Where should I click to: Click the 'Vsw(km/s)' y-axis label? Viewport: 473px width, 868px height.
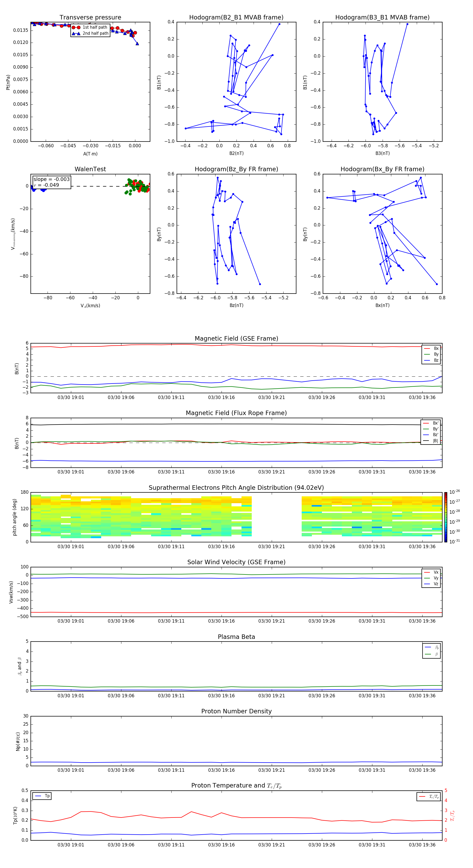[11, 592]
